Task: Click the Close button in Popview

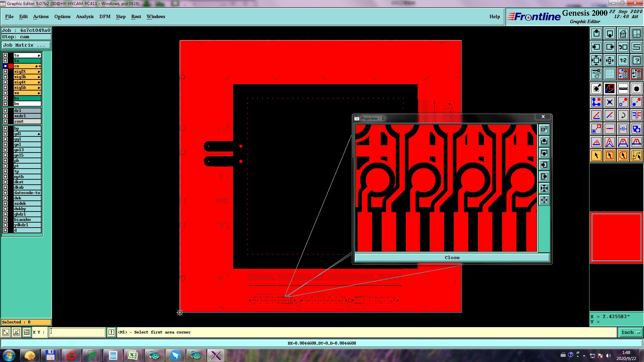Action: click(x=452, y=257)
